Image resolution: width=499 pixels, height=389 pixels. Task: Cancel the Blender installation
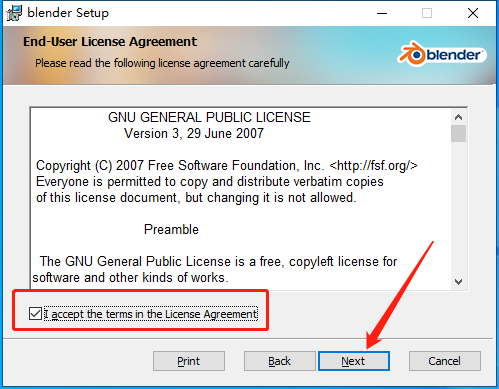click(x=445, y=361)
